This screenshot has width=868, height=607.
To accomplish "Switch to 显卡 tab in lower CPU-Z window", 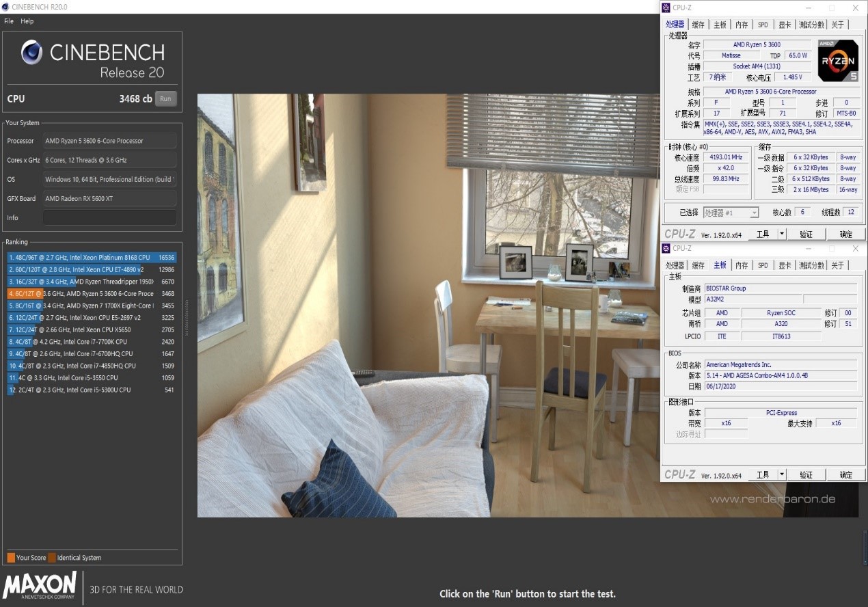I will click(x=785, y=265).
